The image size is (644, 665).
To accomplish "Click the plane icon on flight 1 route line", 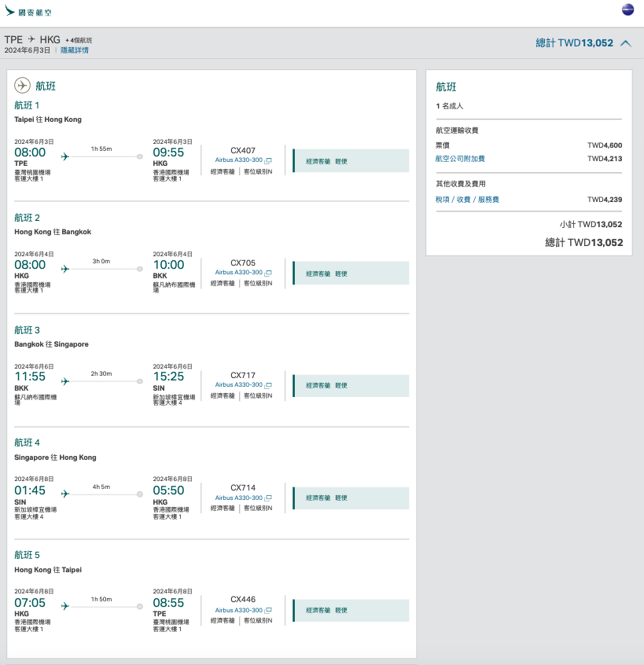I will point(65,156).
